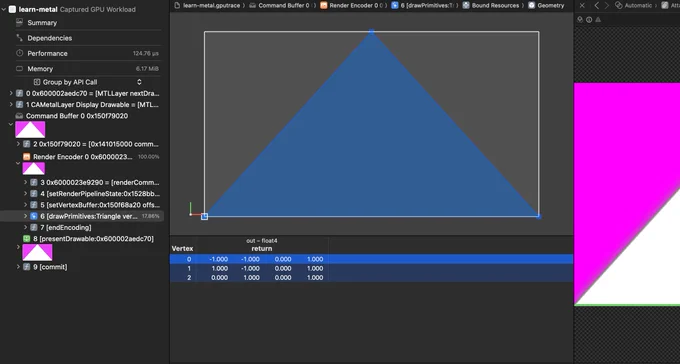The width and height of the screenshot is (680, 364).
Task: Select the Memory navigator row
Action: point(87,69)
